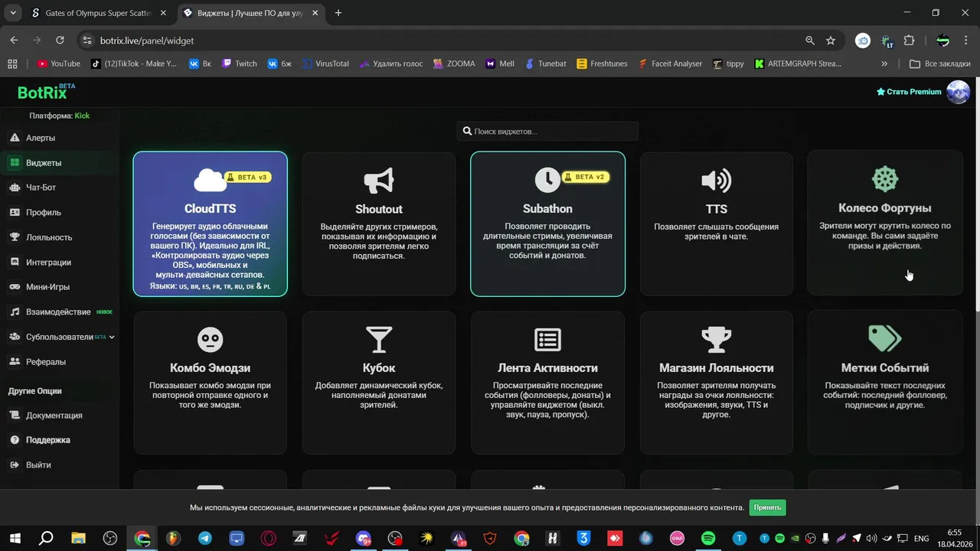Viewport: 980px width, 551px height.
Task: Click the ENG language indicator in tray
Action: [x=922, y=538]
